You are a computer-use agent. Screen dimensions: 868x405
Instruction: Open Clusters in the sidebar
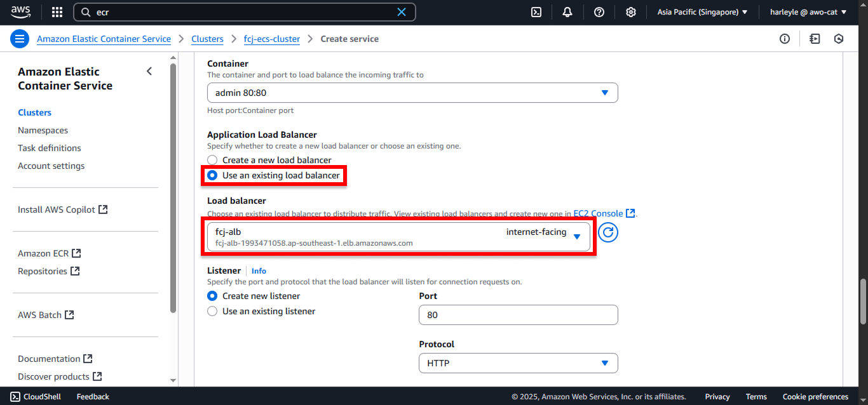34,112
